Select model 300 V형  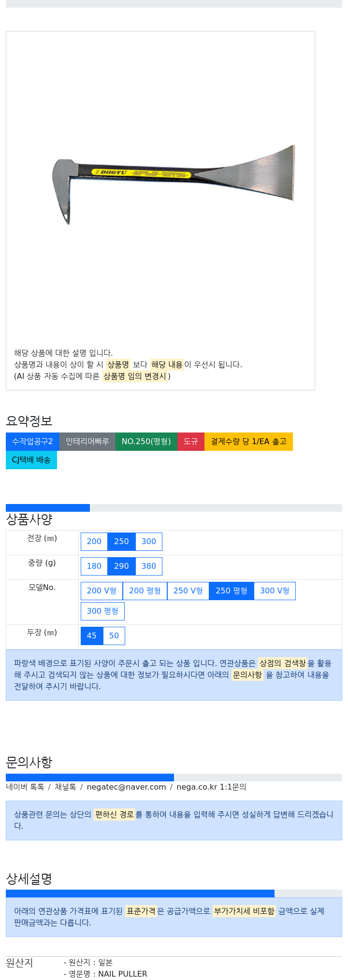tap(275, 591)
